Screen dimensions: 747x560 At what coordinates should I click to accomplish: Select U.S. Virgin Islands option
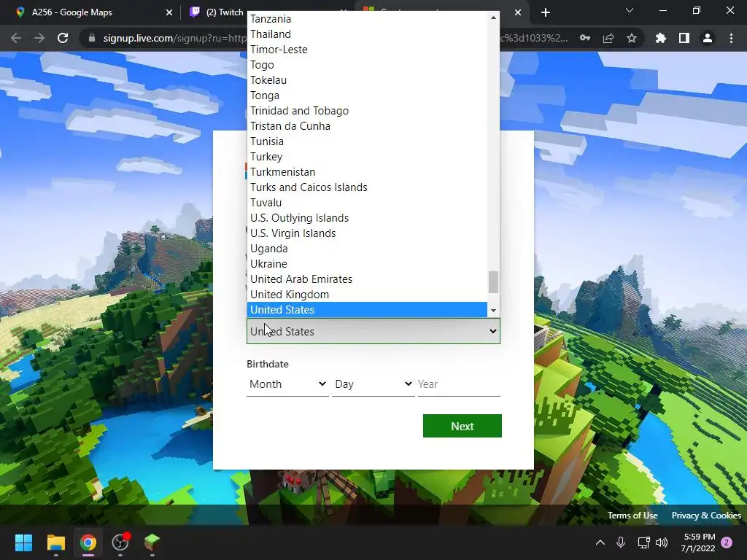(x=367, y=233)
